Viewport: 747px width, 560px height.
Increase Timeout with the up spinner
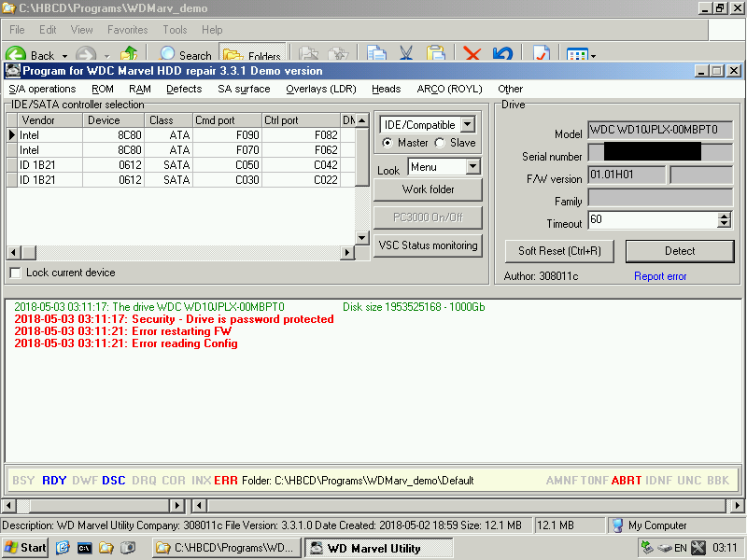click(725, 216)
